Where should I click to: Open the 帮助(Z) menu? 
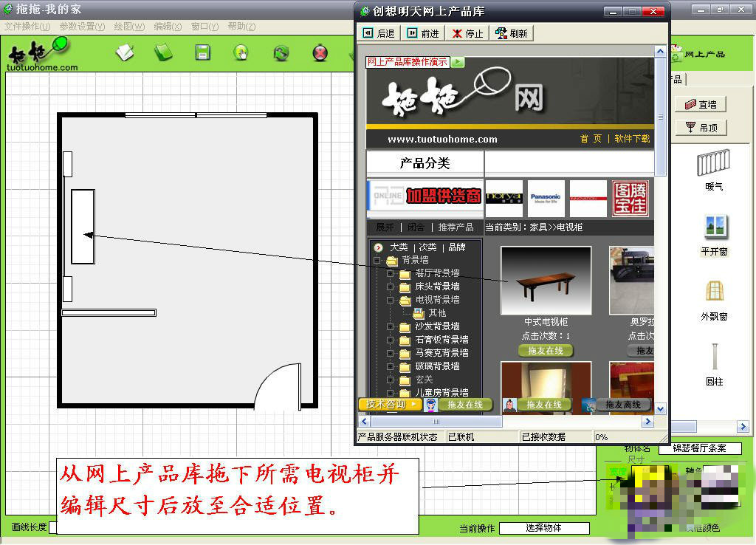click(241, 27)
